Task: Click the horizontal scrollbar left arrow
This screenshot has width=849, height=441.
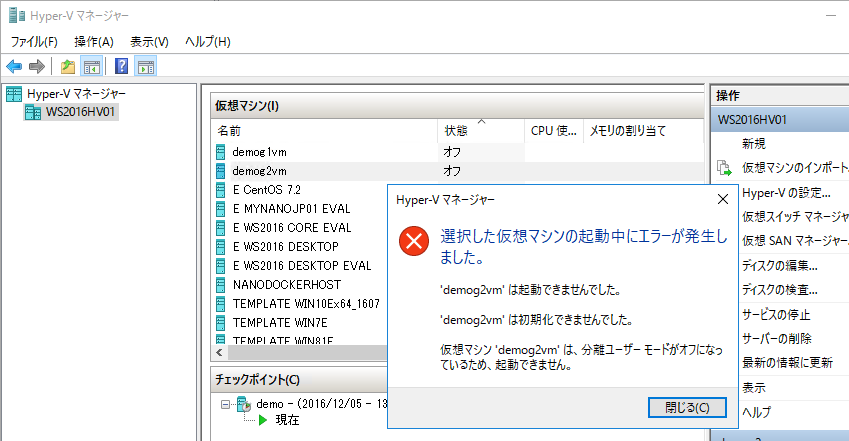Action: (x=219, y=353)
